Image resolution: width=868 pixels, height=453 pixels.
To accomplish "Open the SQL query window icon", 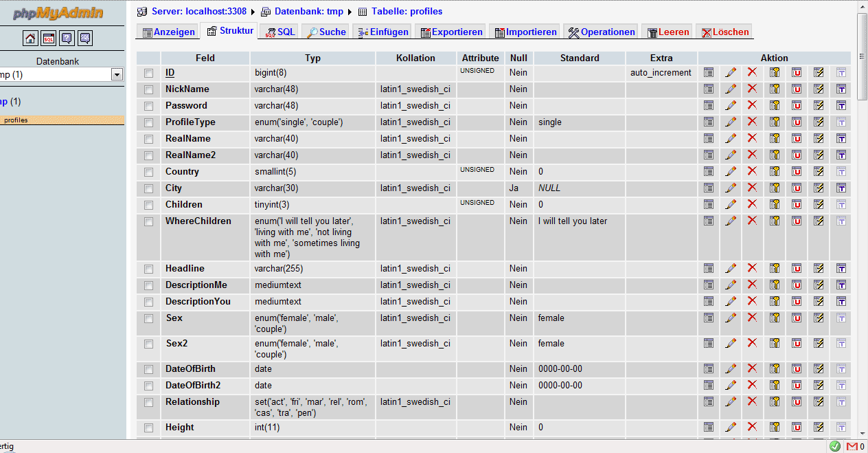I will [x=49, y=38].
